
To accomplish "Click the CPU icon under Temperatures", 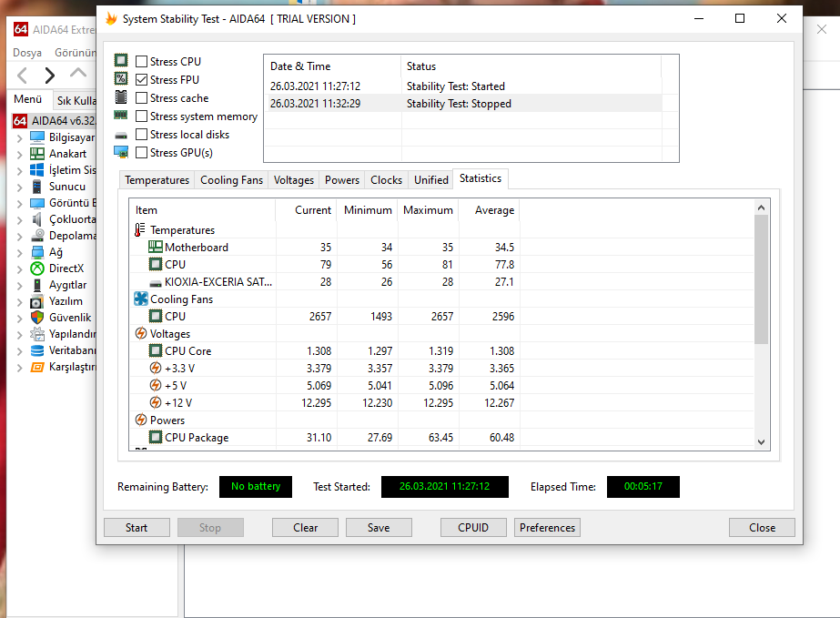I will pyautogui.click(x=156, y=264).
